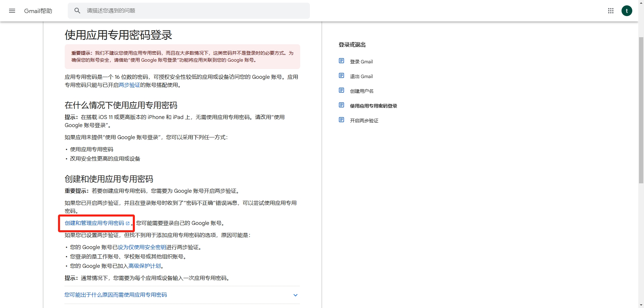Click article icon beside 开启两步验证
644x308 pixels.
click(341, 120)
